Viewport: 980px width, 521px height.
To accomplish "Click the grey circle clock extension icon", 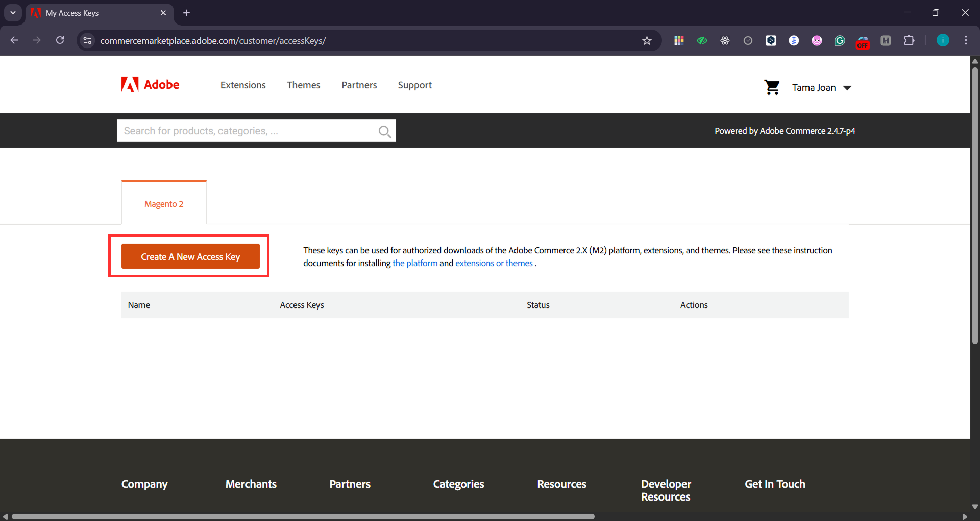I will (x=748, y=41).
